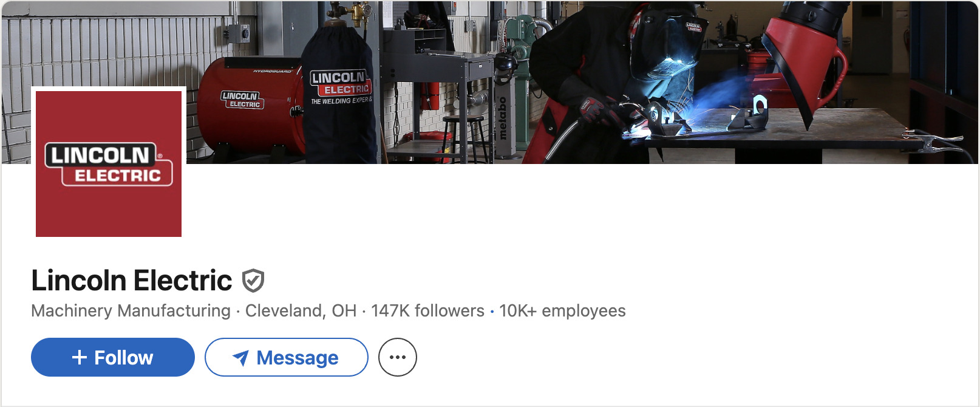Open the Lincoln Electric red logo image
The height and width of the screenshot is (407, 980).
(109, 163)
